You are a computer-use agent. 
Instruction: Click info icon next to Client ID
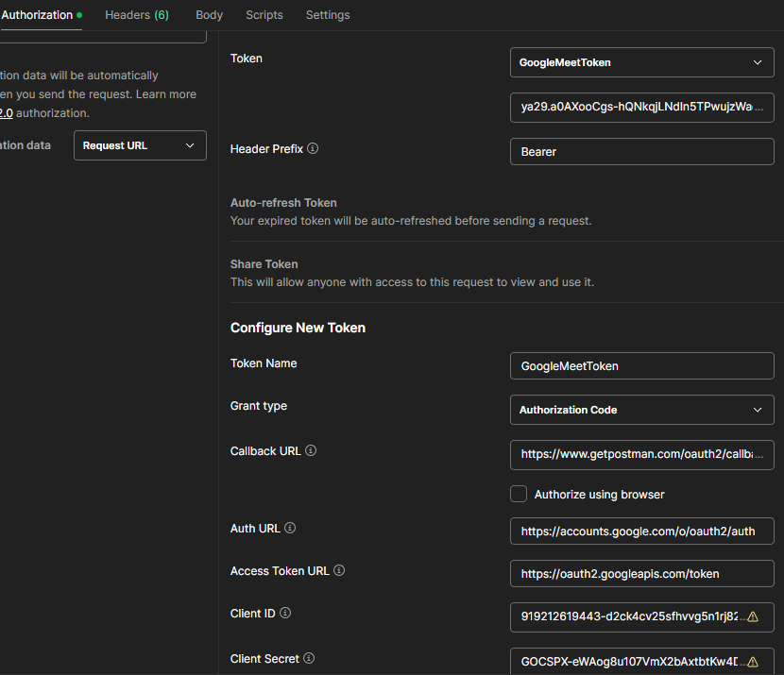point(285,614)
